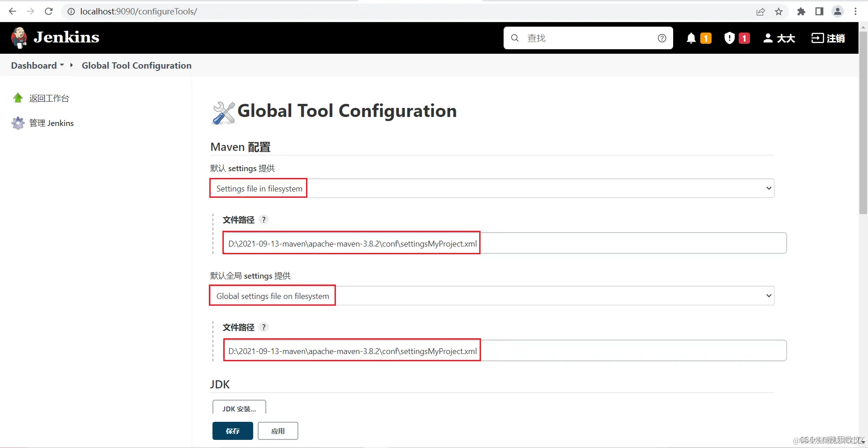868x448 pixels.
Task: Share this page via share icon
Action: (x=760, y=11)
